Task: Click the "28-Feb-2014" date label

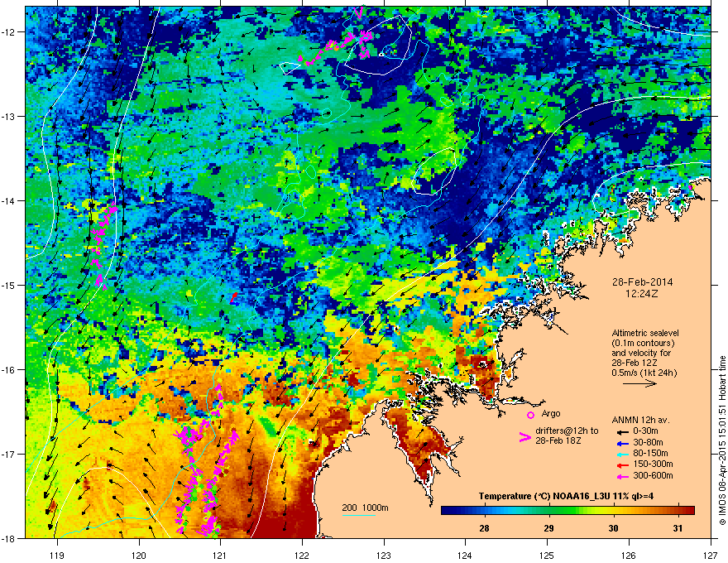Action: click(x=642, y=282)
